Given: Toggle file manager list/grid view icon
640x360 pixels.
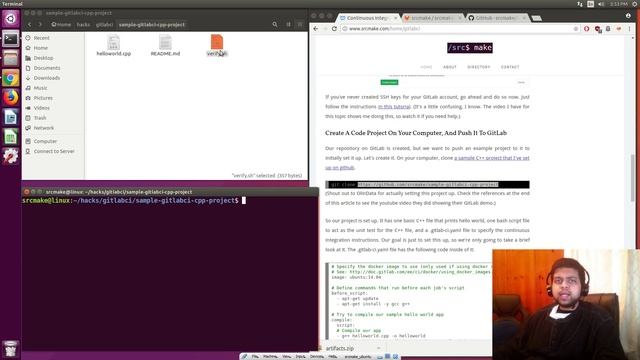Looking at the screenshot, I should [288, 24].
